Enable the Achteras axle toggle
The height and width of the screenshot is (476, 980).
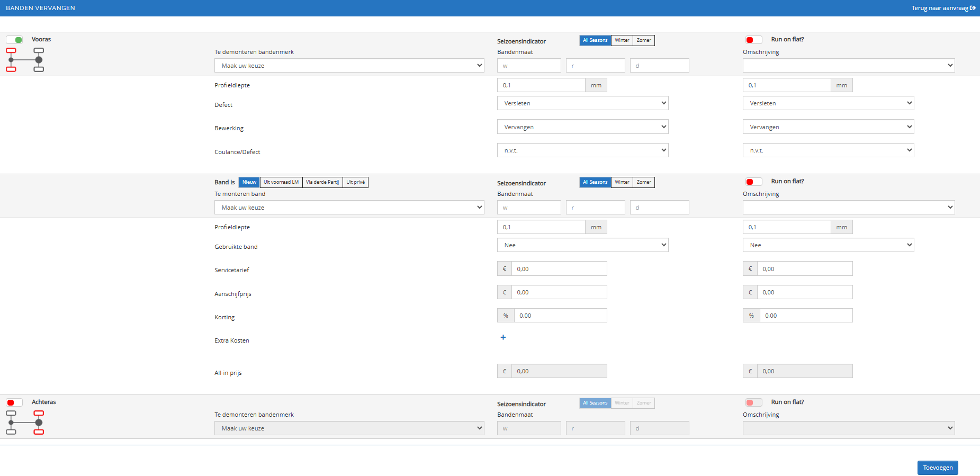point(14,402)
